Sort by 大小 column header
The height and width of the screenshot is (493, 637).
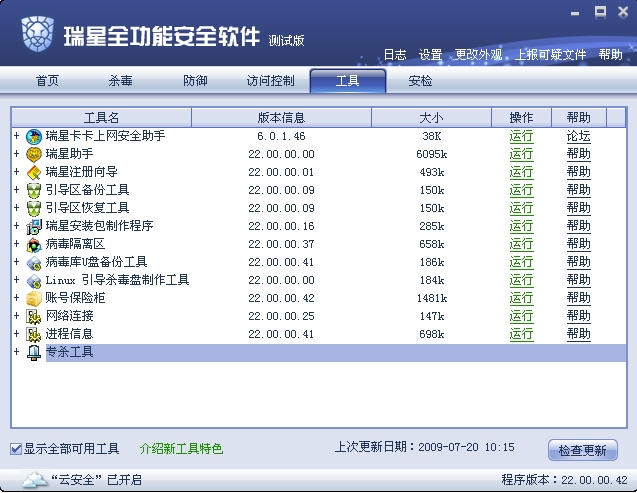pos(431,118)
